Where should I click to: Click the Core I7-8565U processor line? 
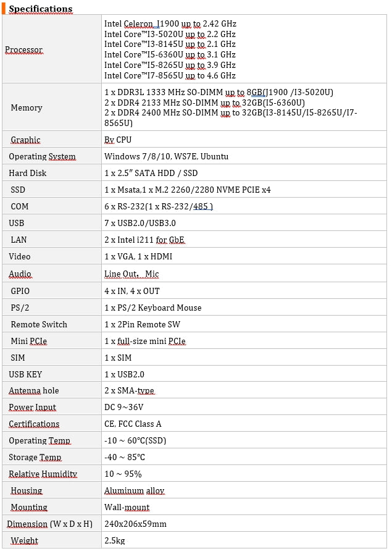(x=170, y=76)
